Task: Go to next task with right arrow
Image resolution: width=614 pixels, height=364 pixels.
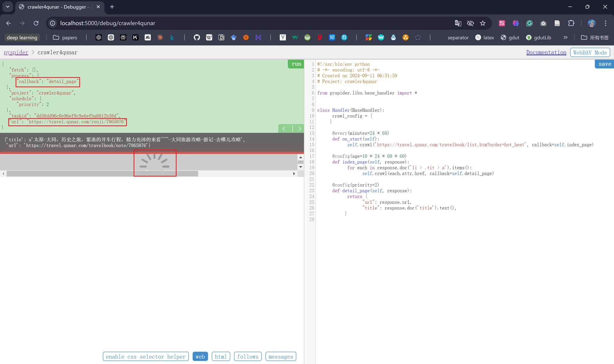Action: [299, 128]
